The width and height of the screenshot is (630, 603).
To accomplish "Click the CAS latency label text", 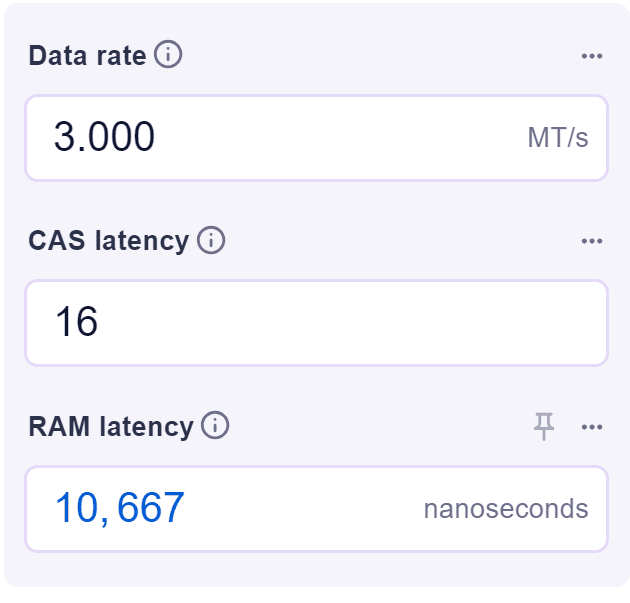I will point(108,241).
